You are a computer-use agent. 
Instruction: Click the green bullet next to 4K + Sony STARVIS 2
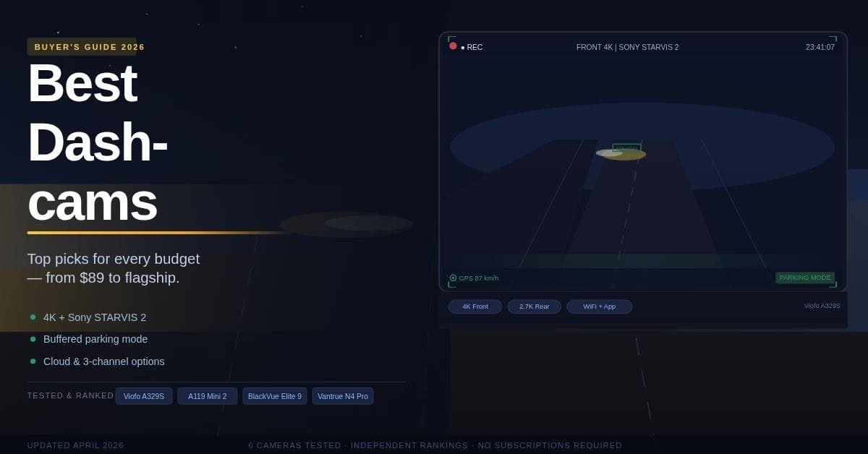[x=33, y=317]
